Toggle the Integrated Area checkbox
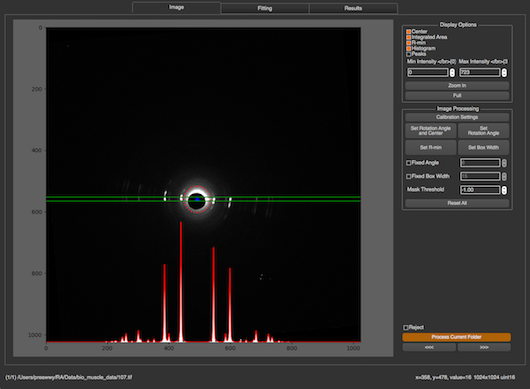 408,37
